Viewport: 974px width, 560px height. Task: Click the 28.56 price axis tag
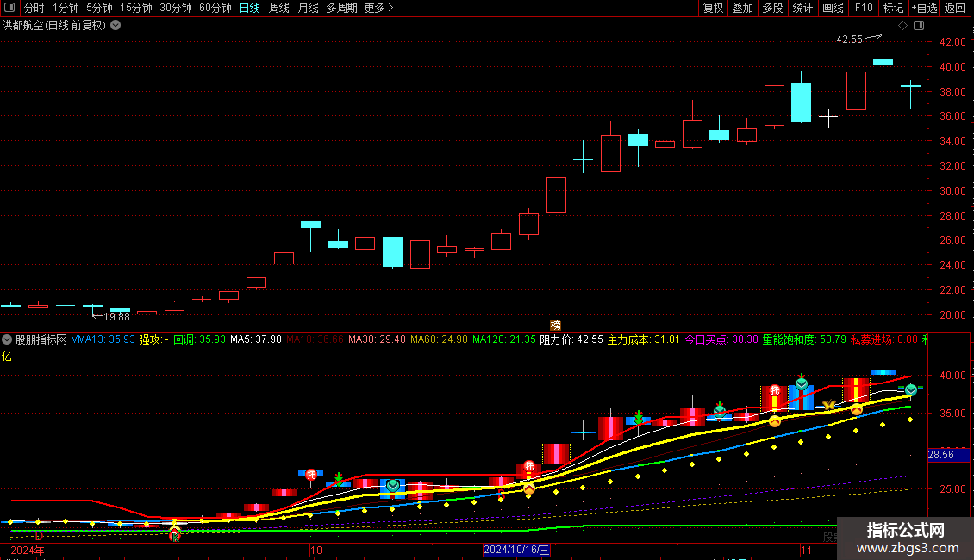point(948,455)
